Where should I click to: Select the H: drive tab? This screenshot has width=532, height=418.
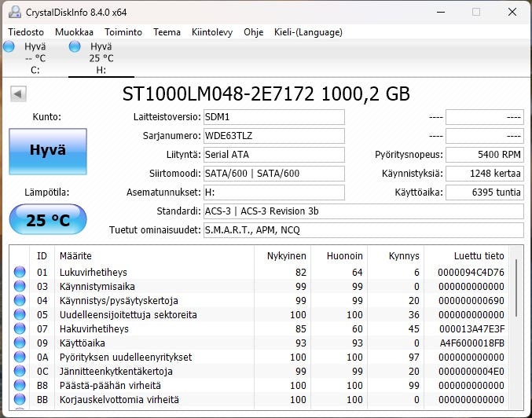[x=101, y=58]
